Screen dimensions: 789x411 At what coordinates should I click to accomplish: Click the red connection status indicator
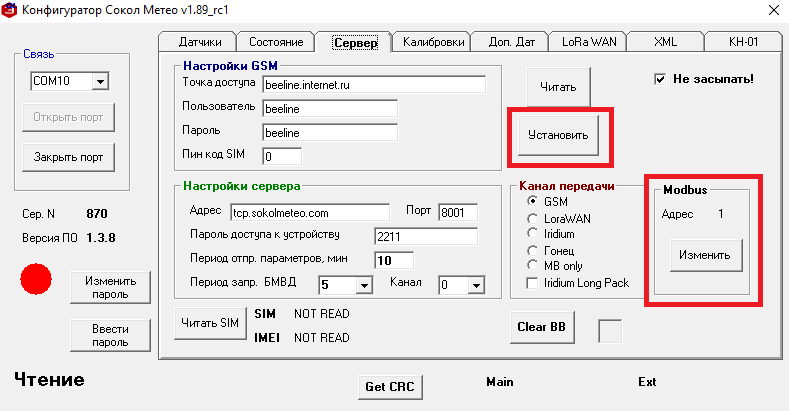point(36,279)
